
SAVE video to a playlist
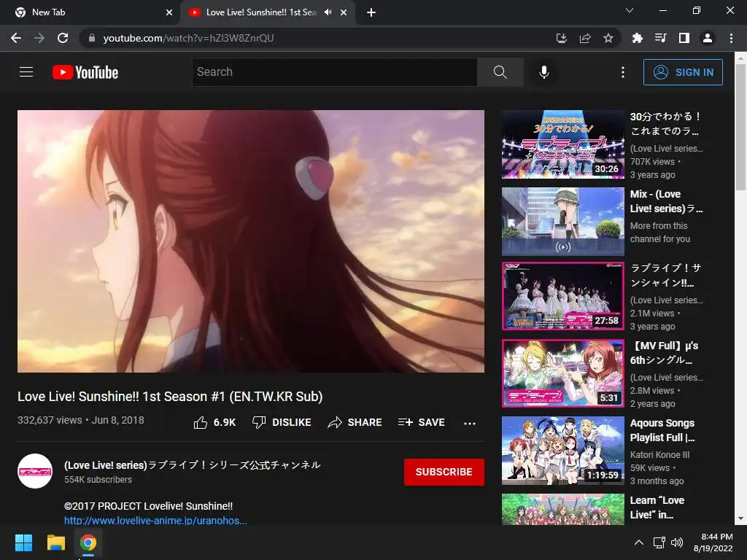pos(422,422)
